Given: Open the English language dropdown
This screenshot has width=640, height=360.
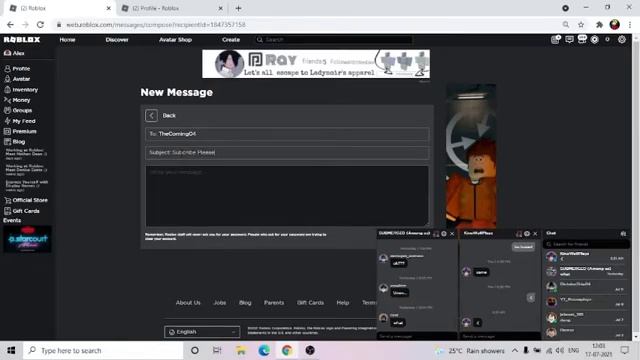Looking at the screenshot, I should pyautogui.click(x=202, y=332).
